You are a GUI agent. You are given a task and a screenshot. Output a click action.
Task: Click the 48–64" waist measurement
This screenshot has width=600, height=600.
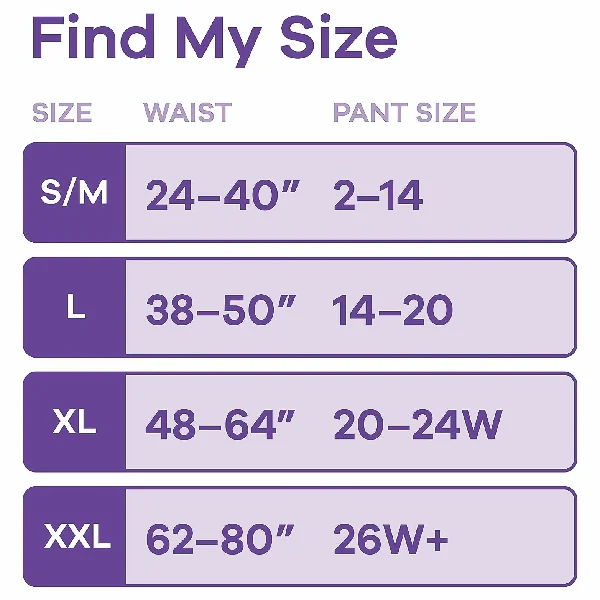point(221,425)
